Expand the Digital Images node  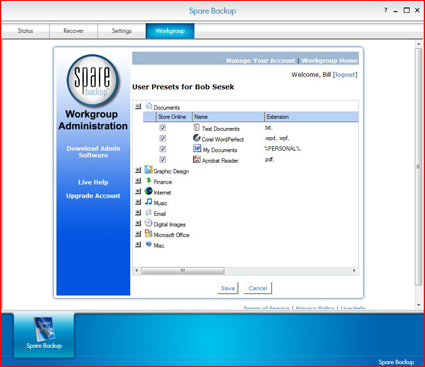138,224
